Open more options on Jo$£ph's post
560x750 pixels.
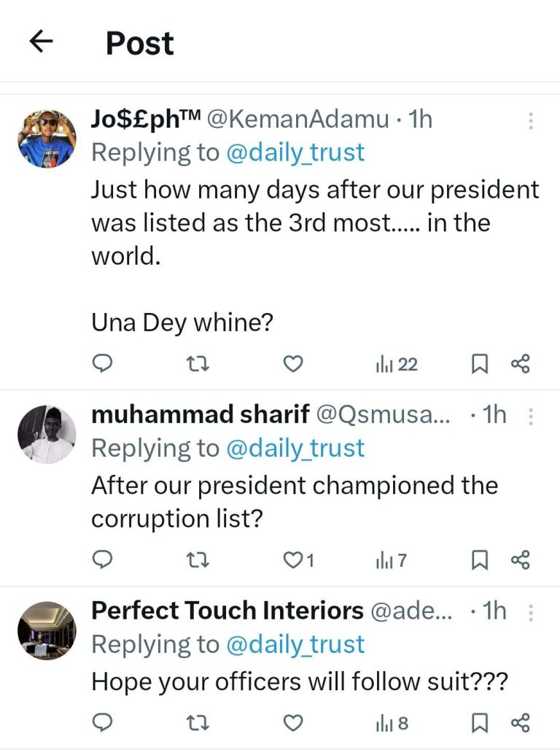(531, 120)
